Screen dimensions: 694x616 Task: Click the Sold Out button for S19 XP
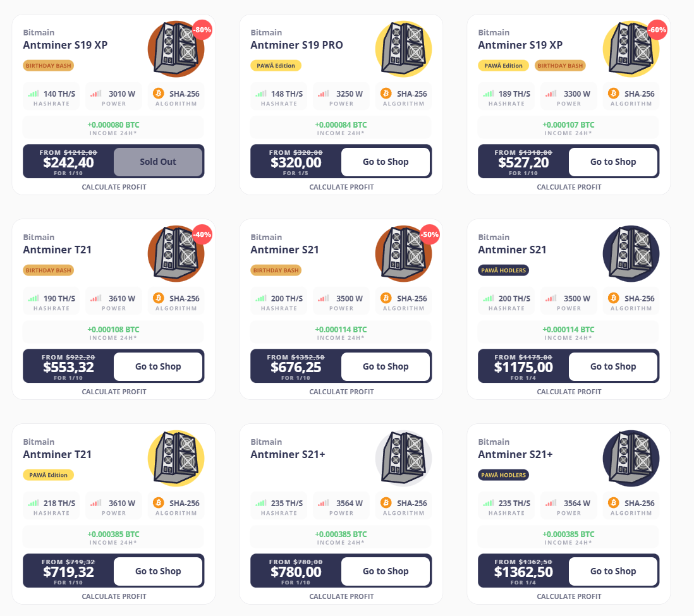158,162
